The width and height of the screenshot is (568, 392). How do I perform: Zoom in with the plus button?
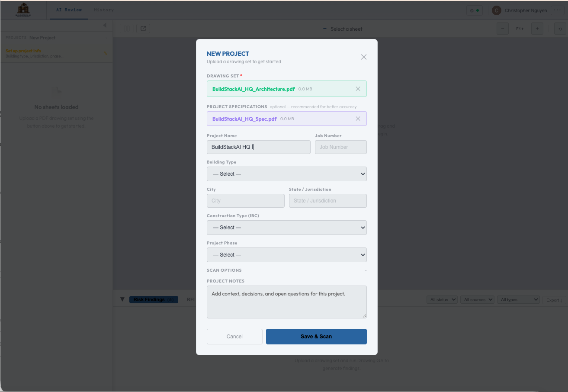coord(537,29)
